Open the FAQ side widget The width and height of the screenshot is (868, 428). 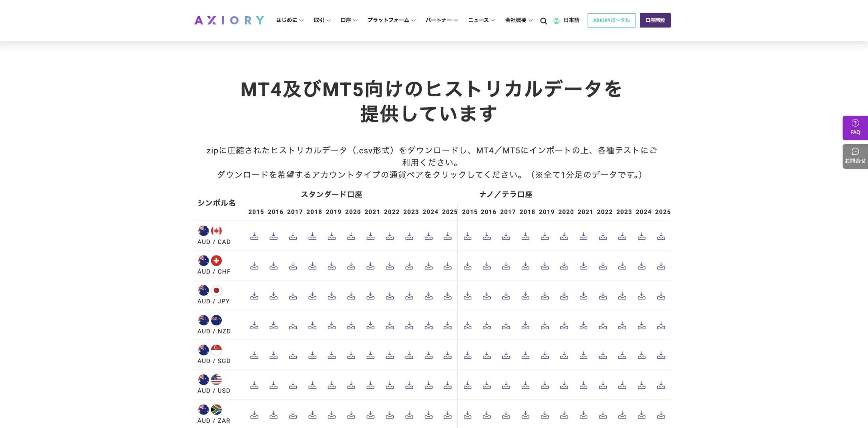(855, 128)
